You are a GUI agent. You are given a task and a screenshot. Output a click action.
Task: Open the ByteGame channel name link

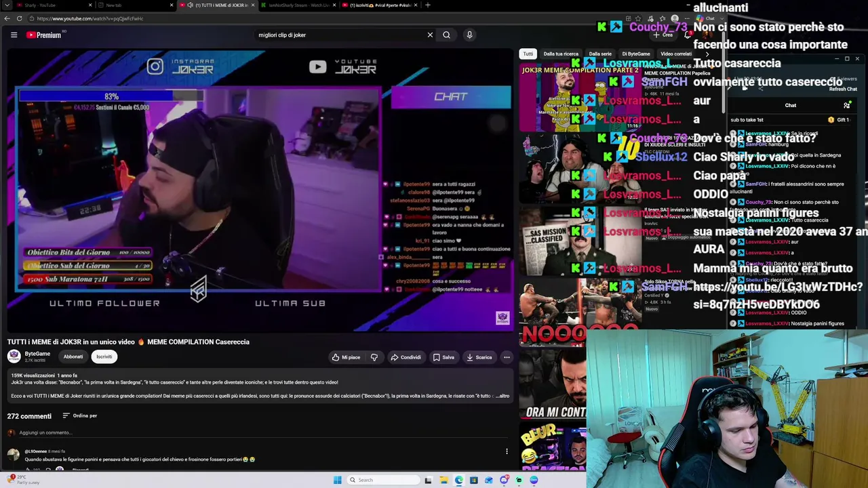[x=37, y=354]
